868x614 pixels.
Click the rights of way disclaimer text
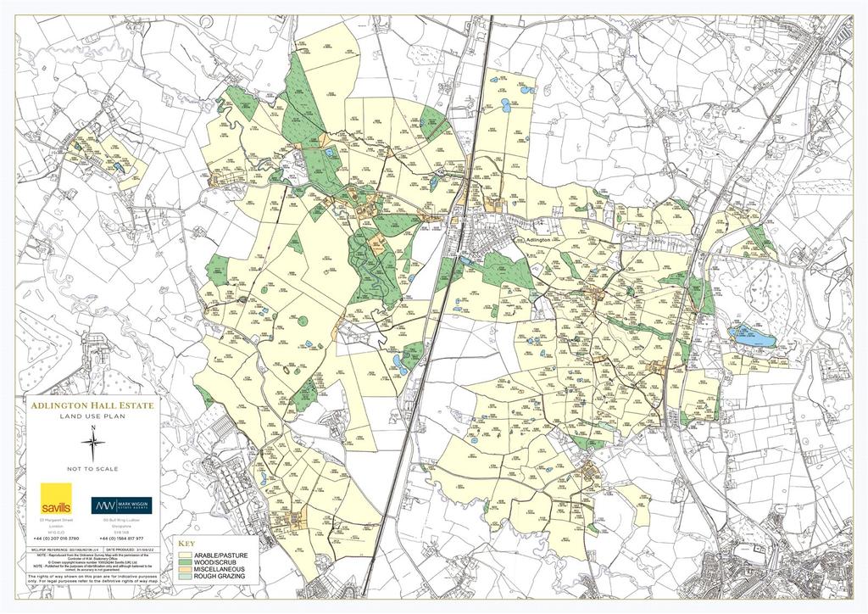point(92,579)
